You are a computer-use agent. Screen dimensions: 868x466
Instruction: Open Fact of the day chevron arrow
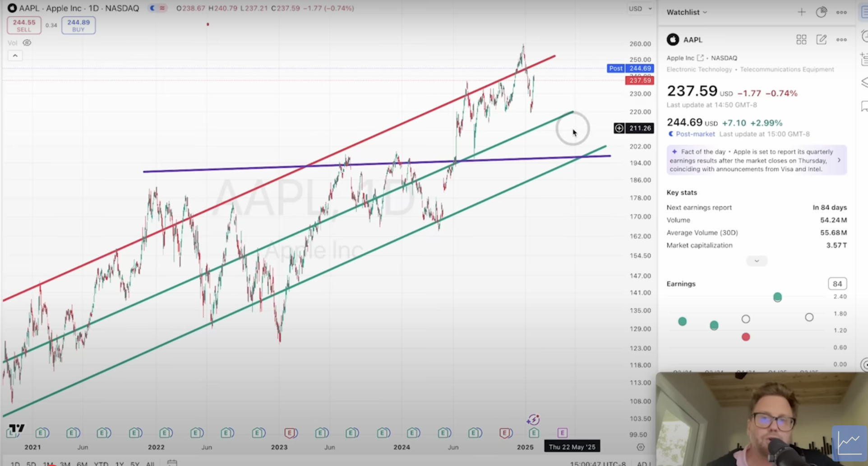click(x=839, y=160)
